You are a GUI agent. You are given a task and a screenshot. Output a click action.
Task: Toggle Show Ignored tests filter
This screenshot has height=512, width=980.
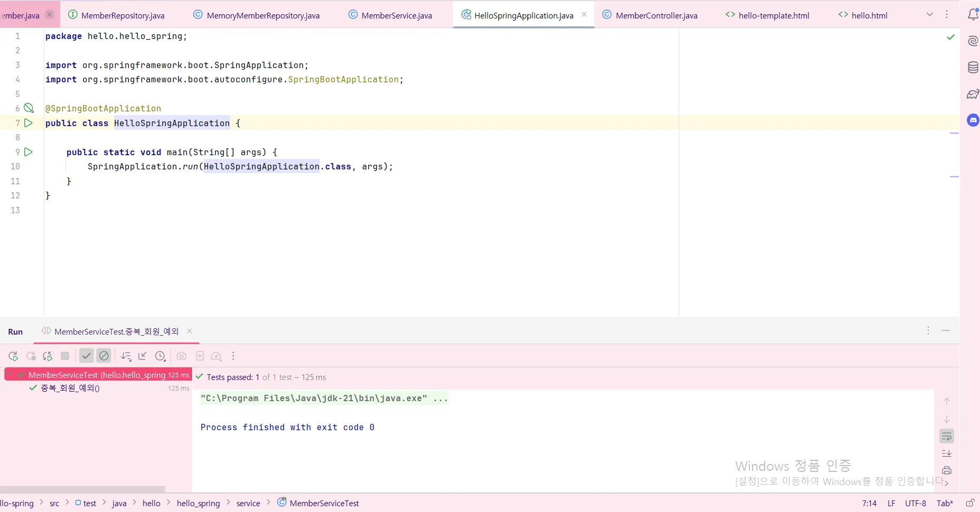pyautogui.click(x=104, y=356)
